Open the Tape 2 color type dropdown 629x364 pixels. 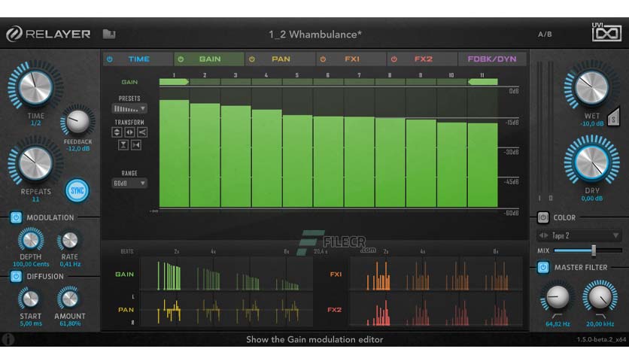coord(579,235)
